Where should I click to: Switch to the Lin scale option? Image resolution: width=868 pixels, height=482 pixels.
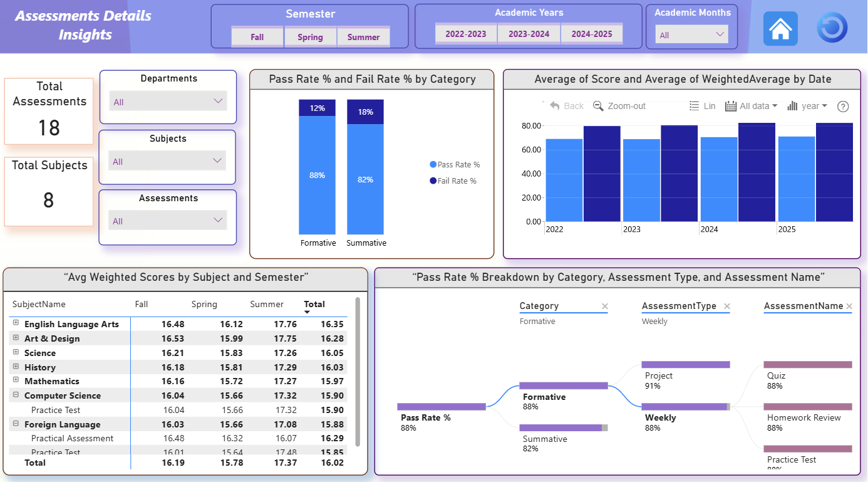[702, 106]
